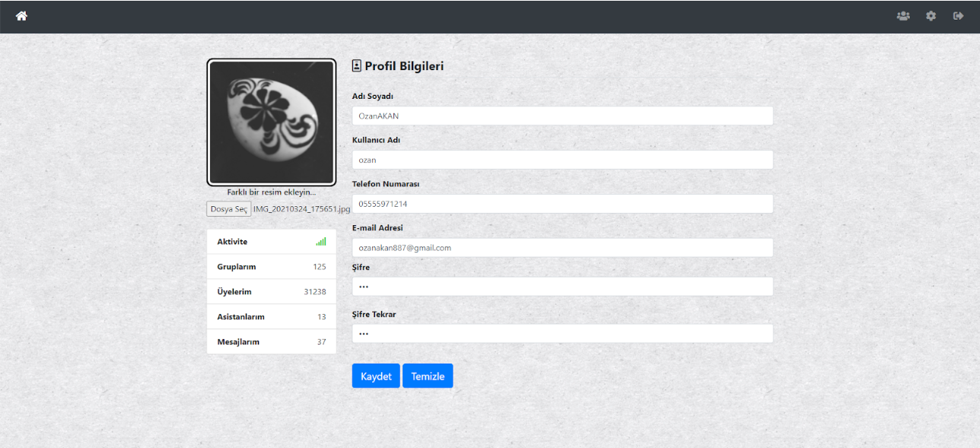The image size is (980, 448).
Task: Click the Kullanıcı Adı input field
Action: (562, 160)
